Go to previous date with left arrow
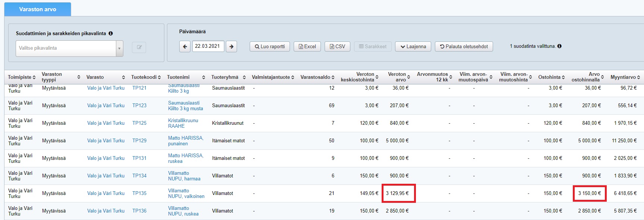The width and height of the screenshot is (644, 220). 185,47
